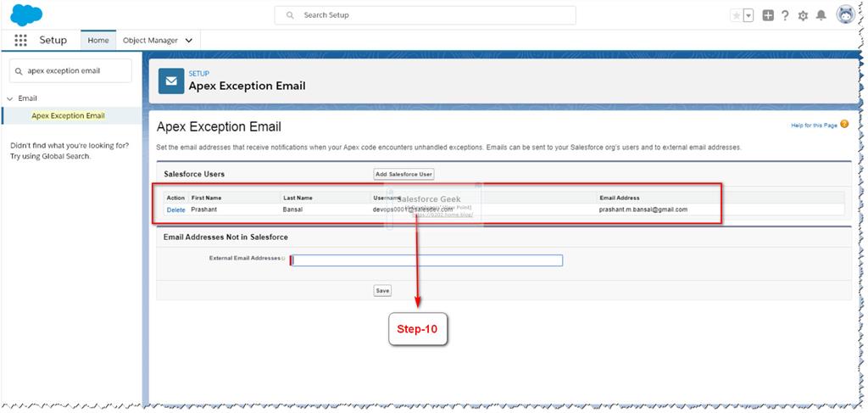Open the favorites list dropdown arrow
The image size is (868, 413).
(748, 16)
